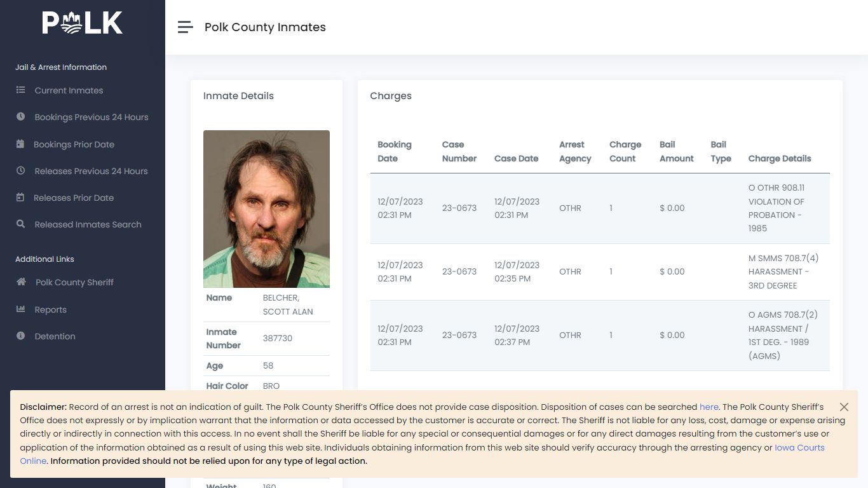Click the clock icon beside Bookings Previous 24 Hours
The width and height of the screenshot is (868, 488).
21,117
